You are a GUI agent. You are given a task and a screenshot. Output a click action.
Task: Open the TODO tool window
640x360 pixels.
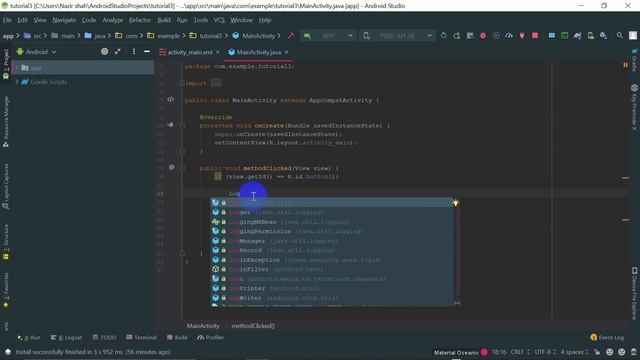[x=104, y=338]
